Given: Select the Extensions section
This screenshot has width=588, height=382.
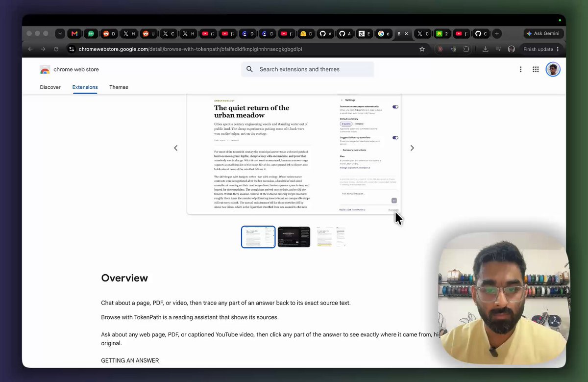Looking at the screenshot, I should (85, 87).
